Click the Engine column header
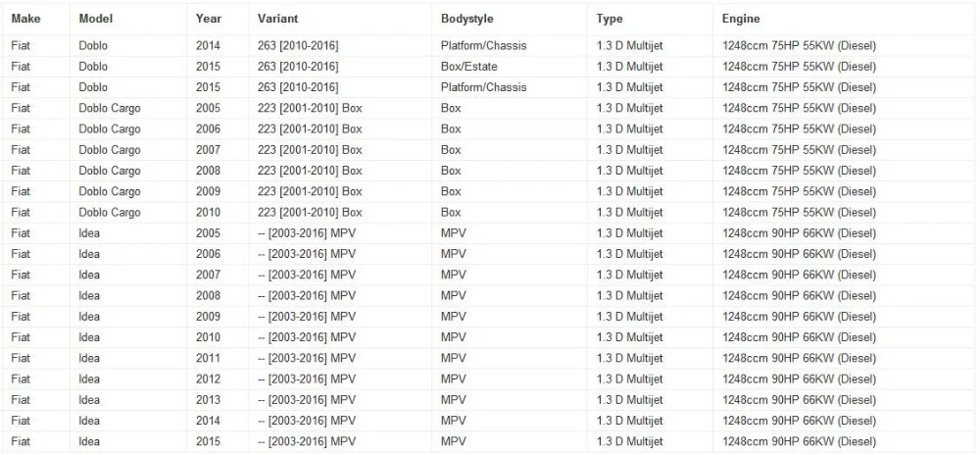Image resolution: width=980 pixels, height=455 pixels. pos(741,19)
